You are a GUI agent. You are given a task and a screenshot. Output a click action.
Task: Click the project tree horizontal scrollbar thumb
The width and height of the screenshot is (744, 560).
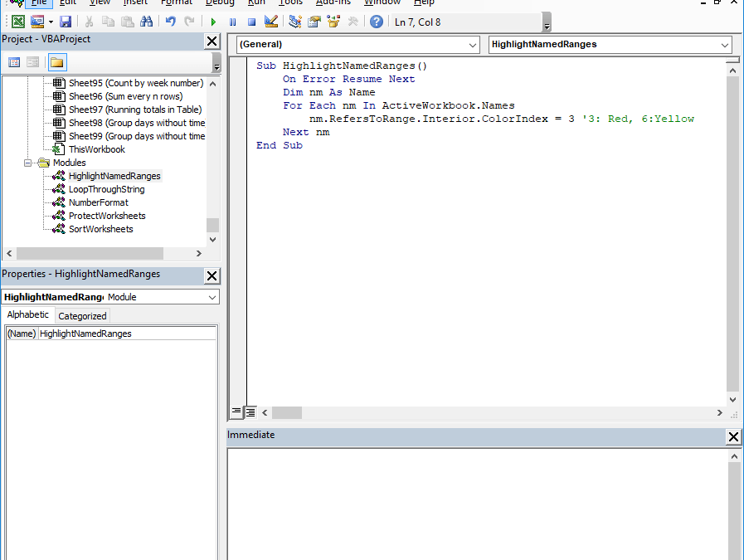pos(90,253)
